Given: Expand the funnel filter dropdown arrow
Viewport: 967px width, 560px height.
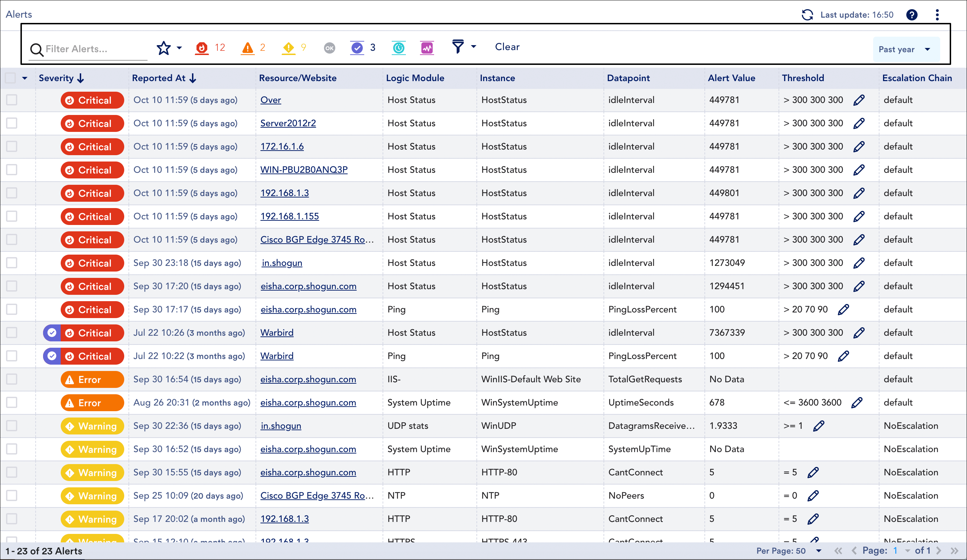Looking at the screenshot, I should click(474, 47).
